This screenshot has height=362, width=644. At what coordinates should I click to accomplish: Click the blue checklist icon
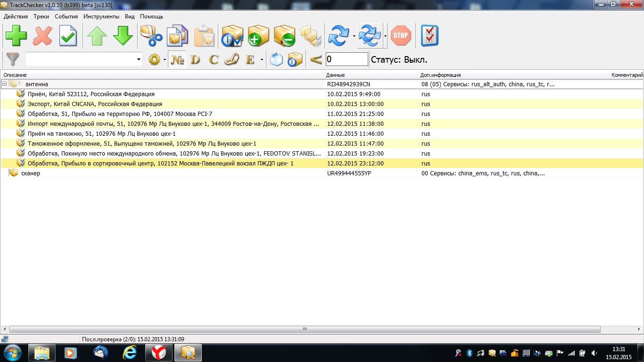coord(429,36)
